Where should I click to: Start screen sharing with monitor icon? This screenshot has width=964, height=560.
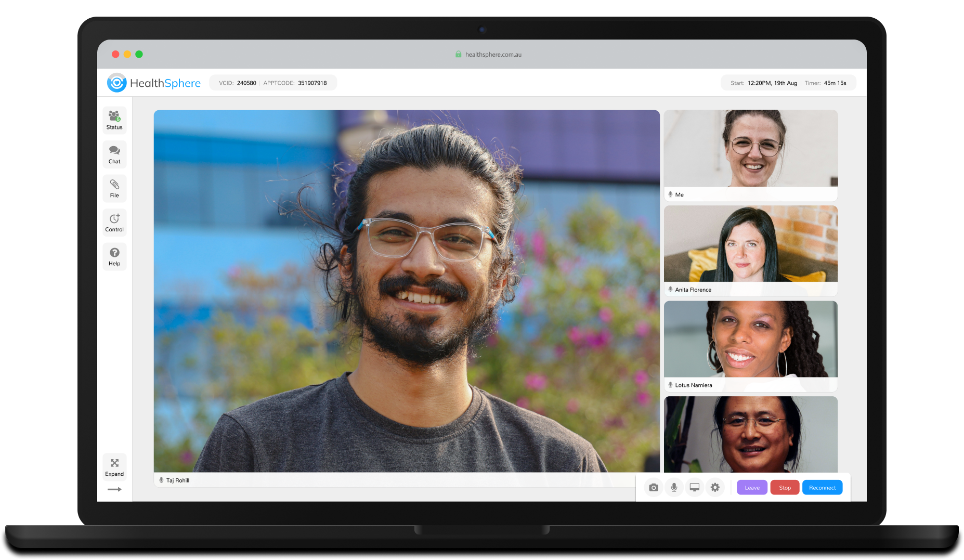tap(695, 488)
